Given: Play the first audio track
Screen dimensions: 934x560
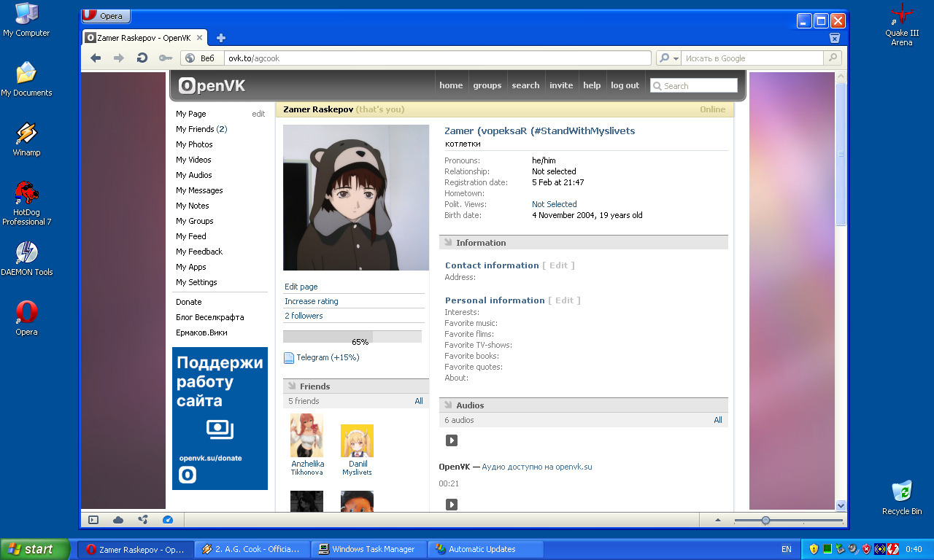Looking at the screenshot, I should tap(452, 440).
